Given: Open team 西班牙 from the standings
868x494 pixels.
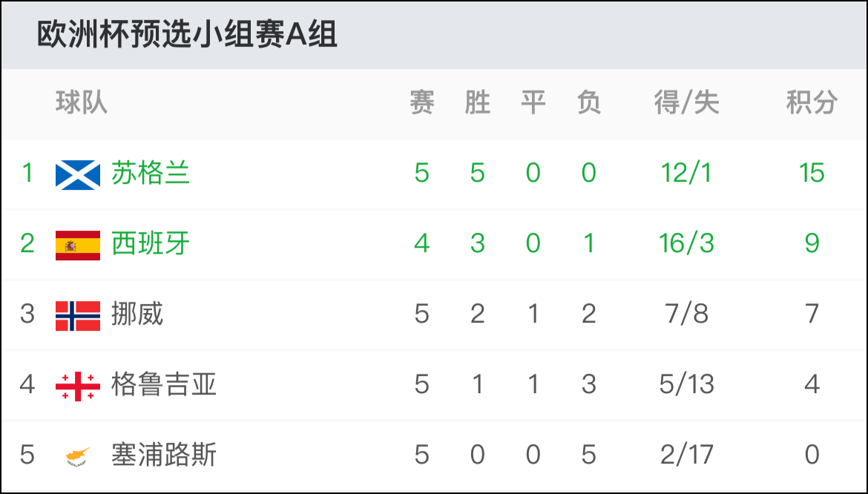Looking at the screenshot, I should [151, 243].
